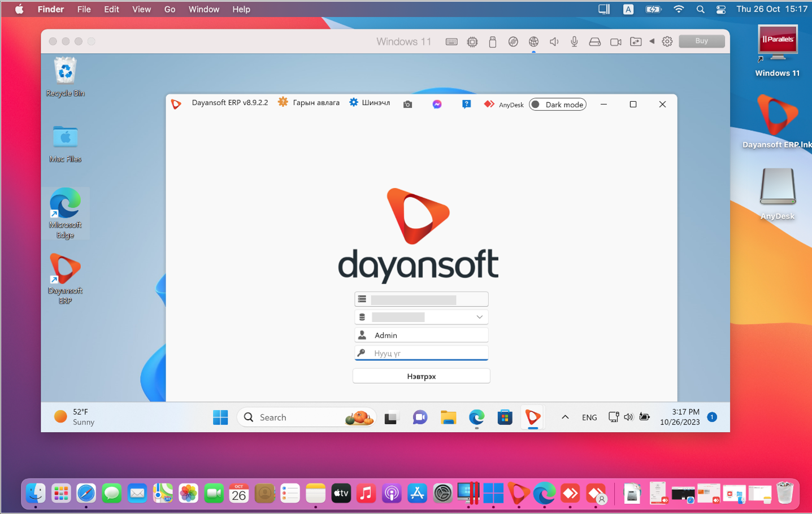812x514 pixels.
Task: Open the View menu in menu bar
Action: pos(141,9)
